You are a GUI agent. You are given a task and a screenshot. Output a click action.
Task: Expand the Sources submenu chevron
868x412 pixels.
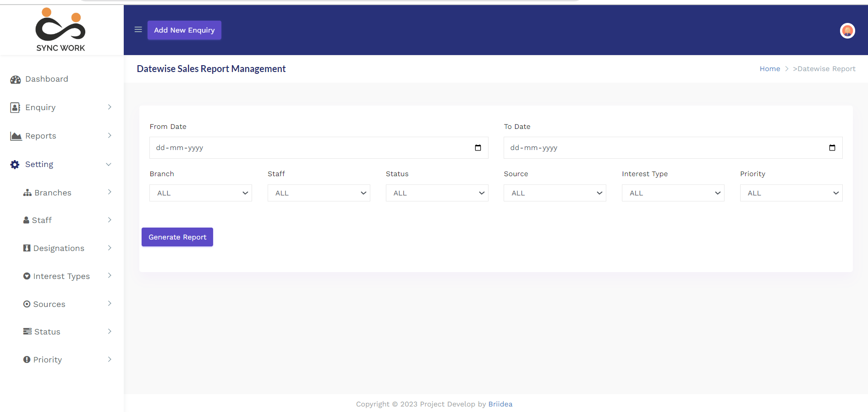(110, 303)
